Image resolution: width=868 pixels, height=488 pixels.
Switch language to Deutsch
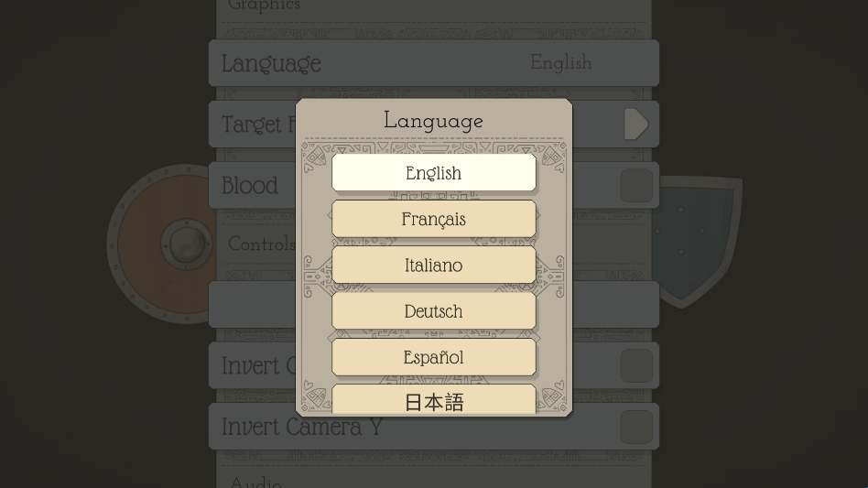(x=433, y=311)
